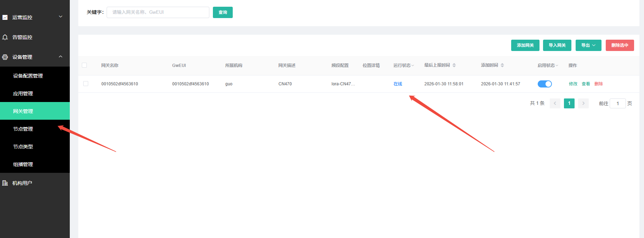Click the 查询 search button
Viewport: 644px width, 238px height.
pyautogui.click(x=222, y=12)
